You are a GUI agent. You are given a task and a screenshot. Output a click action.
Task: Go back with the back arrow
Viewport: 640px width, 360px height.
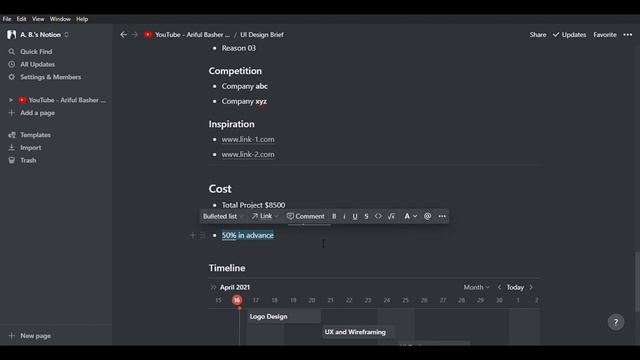click(x=123, y=35)
